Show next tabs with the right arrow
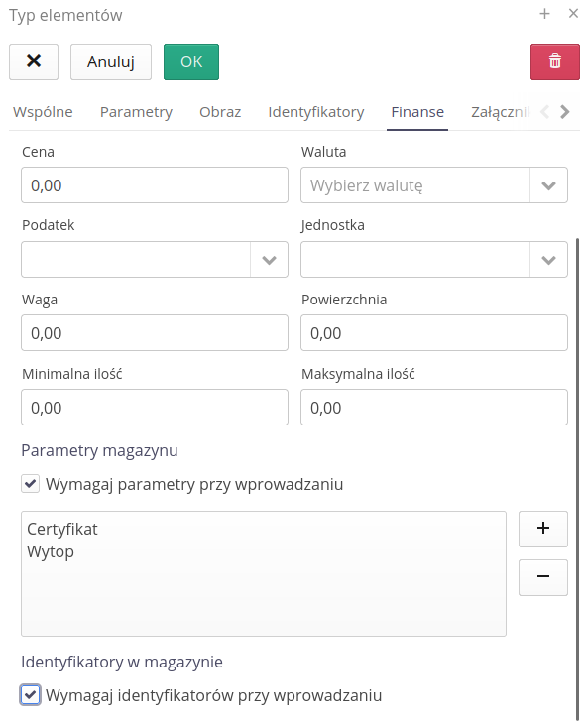The height and width of the screenshot is (728, 587). [565, 111]
